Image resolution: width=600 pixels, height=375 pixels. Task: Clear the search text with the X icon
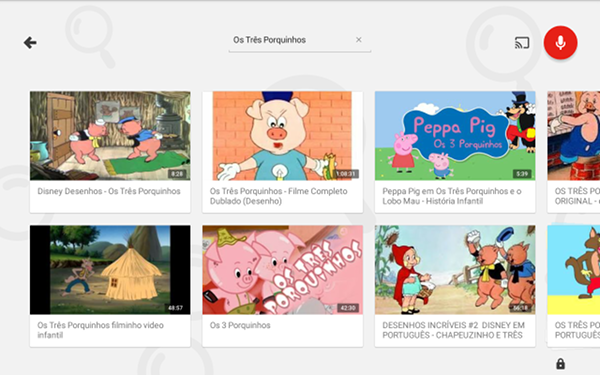click(359, 39)
